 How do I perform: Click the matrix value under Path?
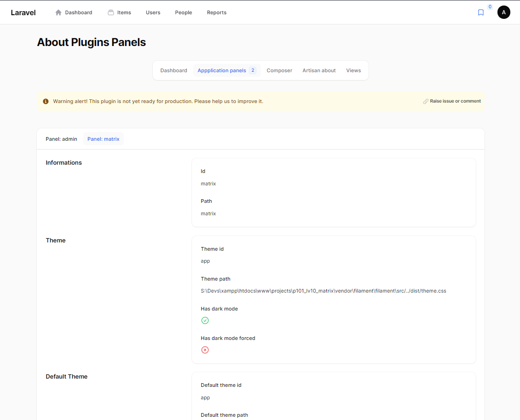coord(208,214)
